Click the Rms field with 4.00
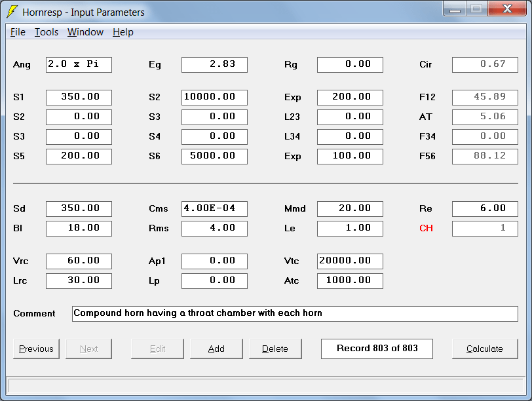Image resolution: width=532 pixels, height=401 pixels. (214, 228)
